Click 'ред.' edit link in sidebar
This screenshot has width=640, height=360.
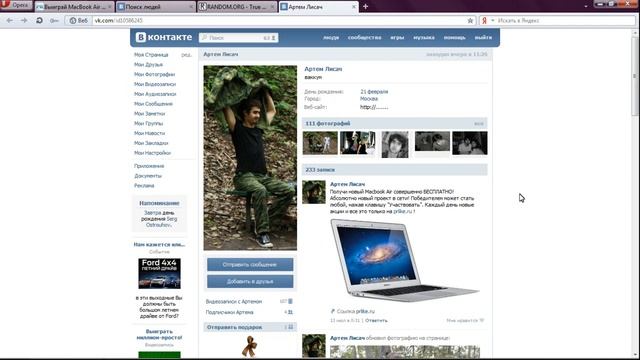[x=186, y=55]
